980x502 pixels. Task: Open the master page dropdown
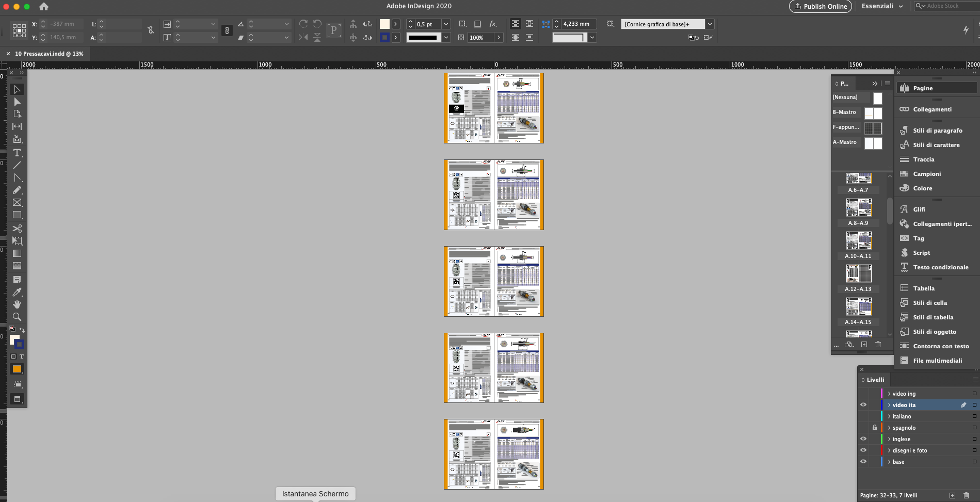[710, 24]
